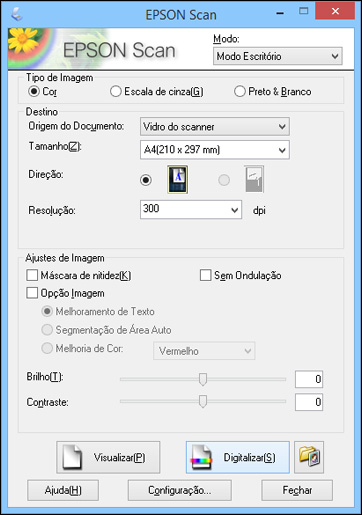Check the Opção Imagem checkbox
This screenshot has height=515, width=362.
tap(32, 293)
